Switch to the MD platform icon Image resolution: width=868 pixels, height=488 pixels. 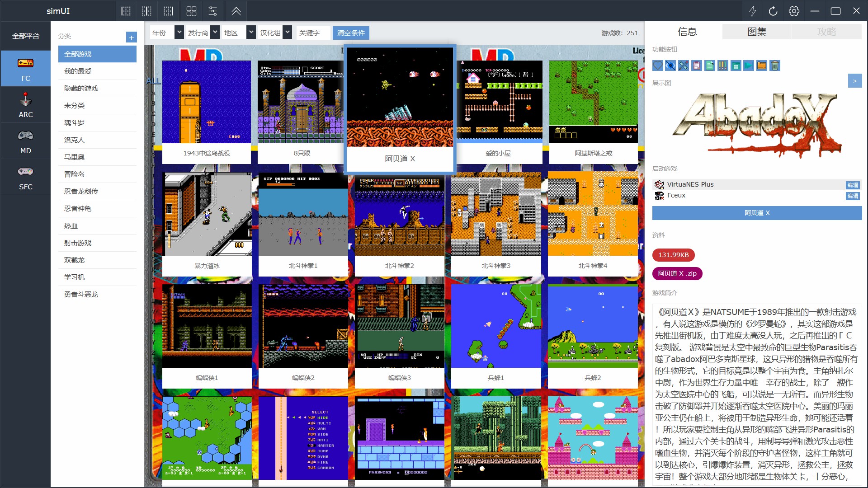[25, 141]
